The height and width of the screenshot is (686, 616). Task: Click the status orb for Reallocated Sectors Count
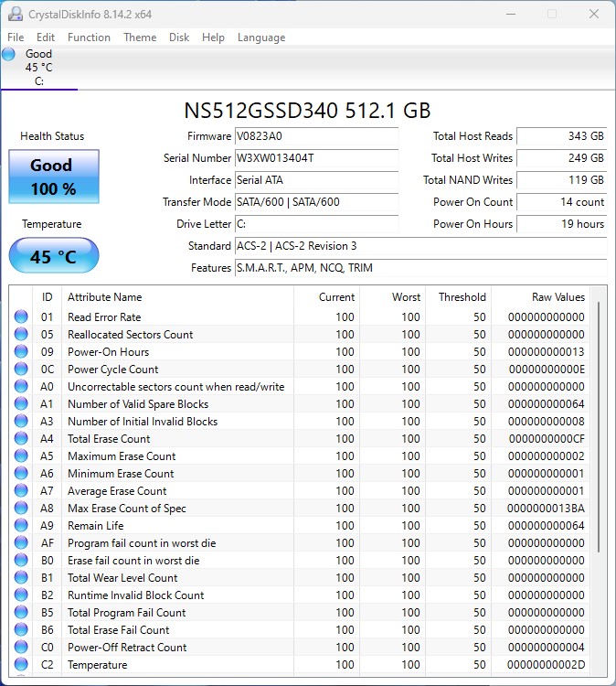21,334
